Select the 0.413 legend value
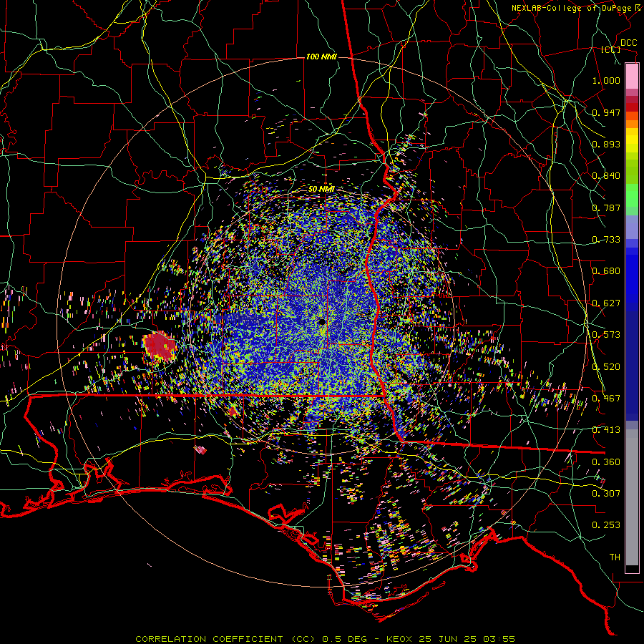This screenshot has width=644, height=644. pos(606,430)
